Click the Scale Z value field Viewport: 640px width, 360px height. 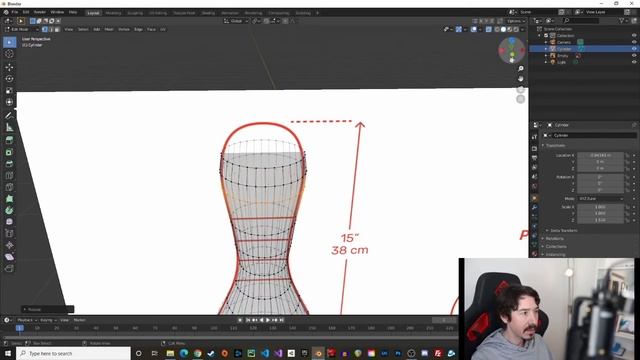600,220
